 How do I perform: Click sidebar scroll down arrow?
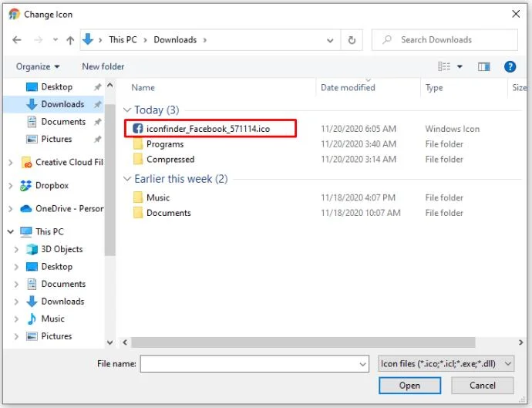pos(109,342)
